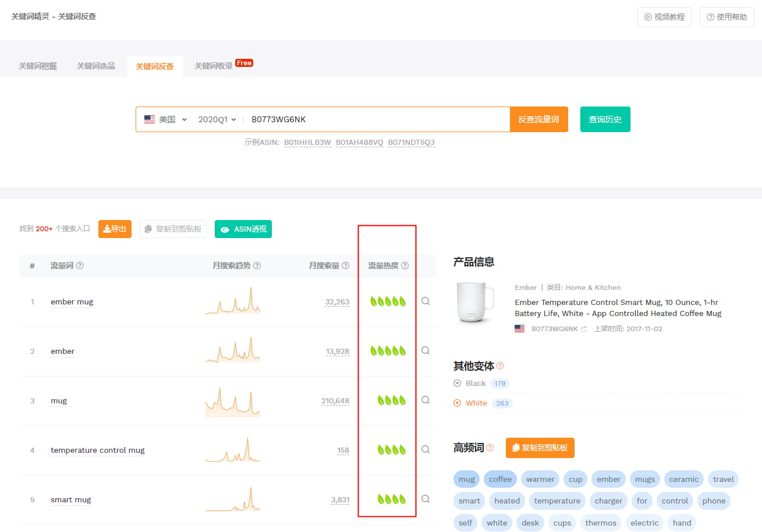Click the magnifier icon in smart mug row
This screenshot has height=532, width=762.
coord(426,499)
